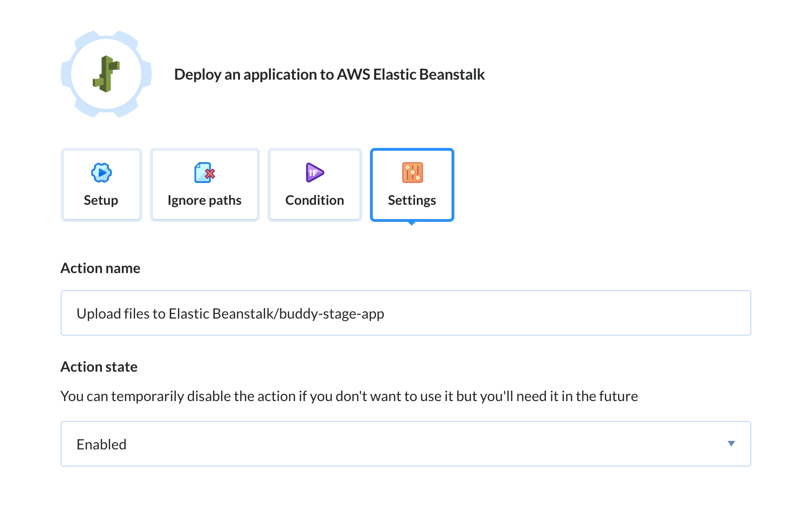Click the Setup gear-play icon
The width and height of the screenshot is (812, 512).
(x=101, y=173)
